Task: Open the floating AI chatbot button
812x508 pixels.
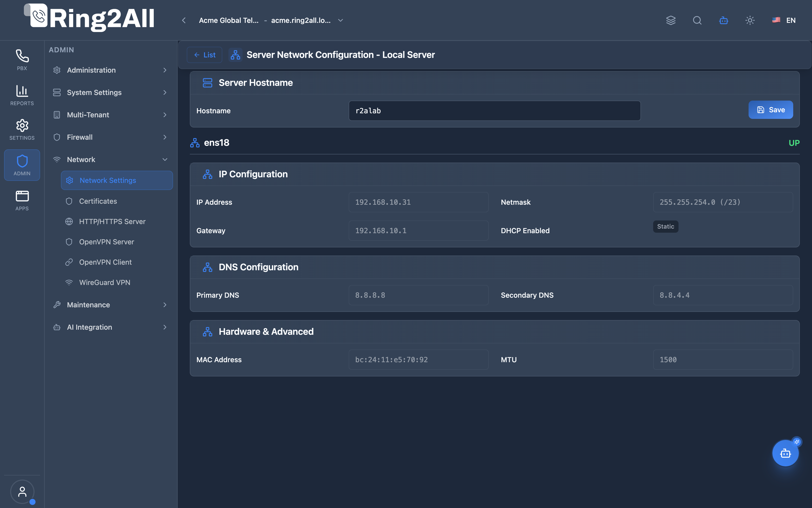Action: point(786,453)
